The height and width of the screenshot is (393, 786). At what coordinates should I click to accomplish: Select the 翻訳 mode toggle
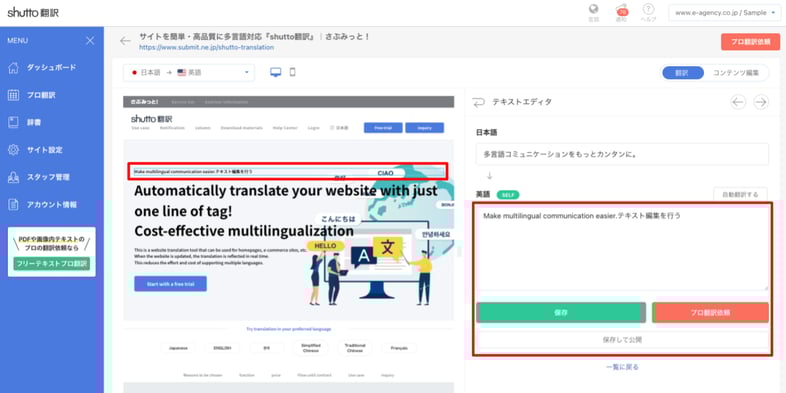point(682,73)
